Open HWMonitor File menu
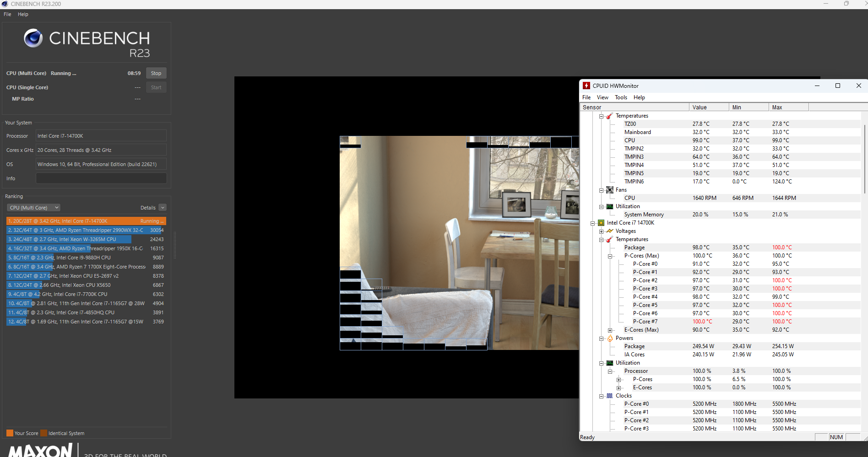The image size is (868, 457). (x=586, y=97)
